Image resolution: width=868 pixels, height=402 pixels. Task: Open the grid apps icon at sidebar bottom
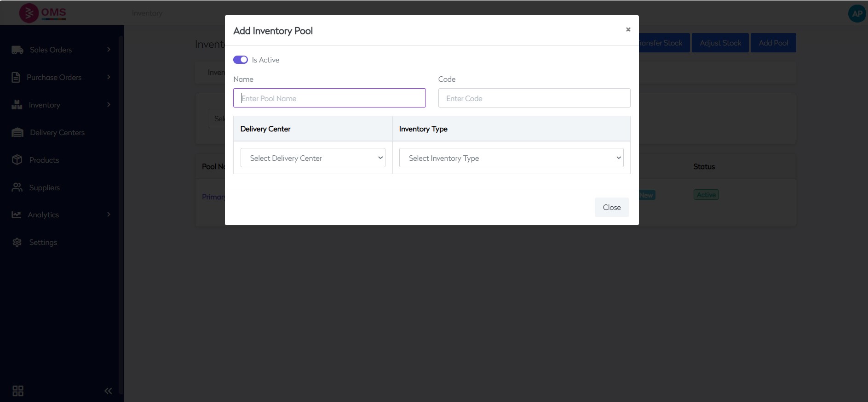18,391
